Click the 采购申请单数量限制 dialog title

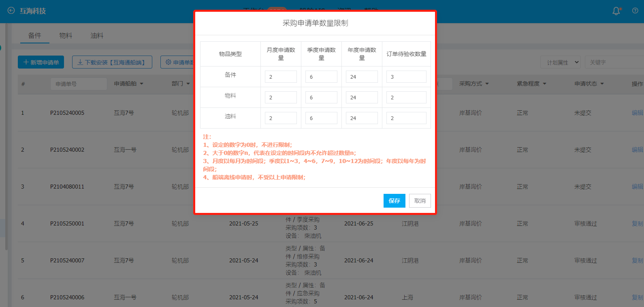(315, 23)
